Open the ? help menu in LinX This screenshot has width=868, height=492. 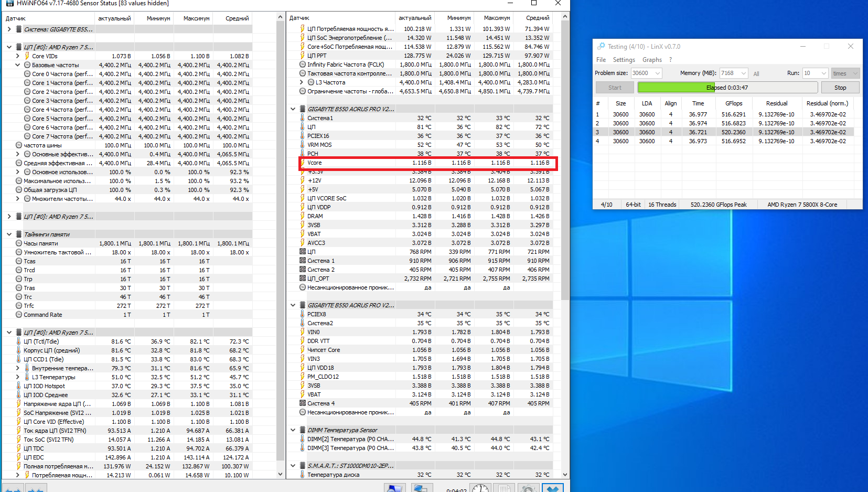click(x=670, y=60)
